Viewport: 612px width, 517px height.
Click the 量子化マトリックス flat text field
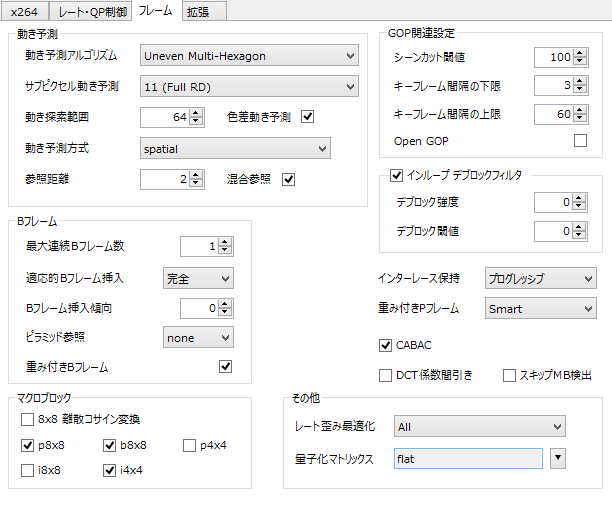coord(468,458)
